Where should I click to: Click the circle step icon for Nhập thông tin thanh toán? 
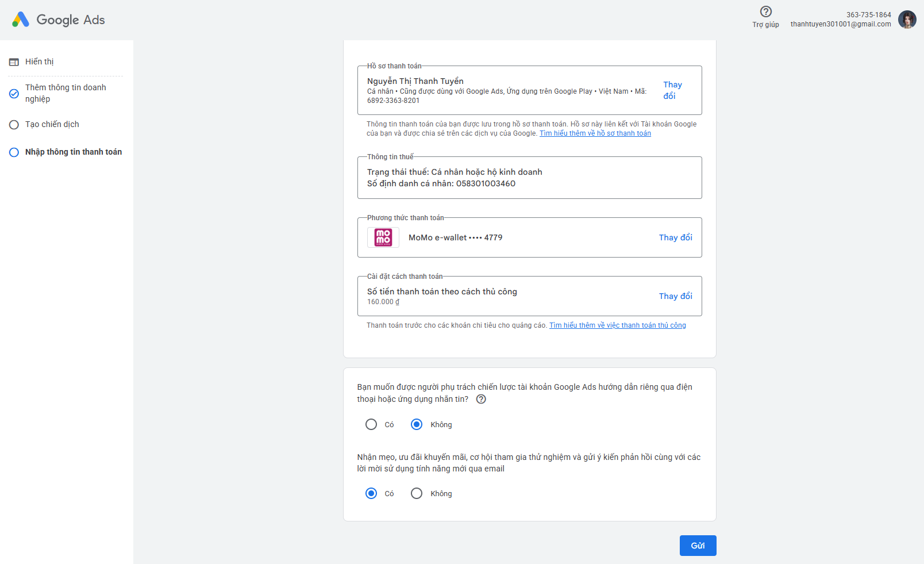click(x=14, y=152)
